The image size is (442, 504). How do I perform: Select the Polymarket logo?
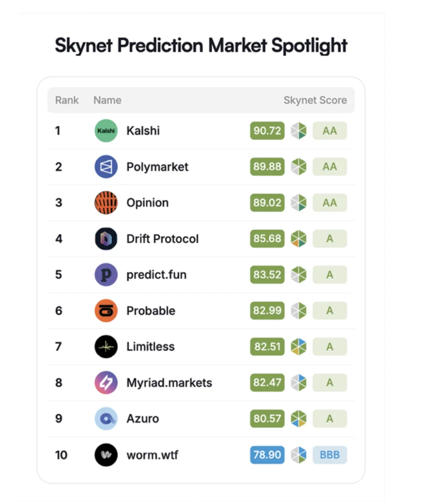click(105, 166)
